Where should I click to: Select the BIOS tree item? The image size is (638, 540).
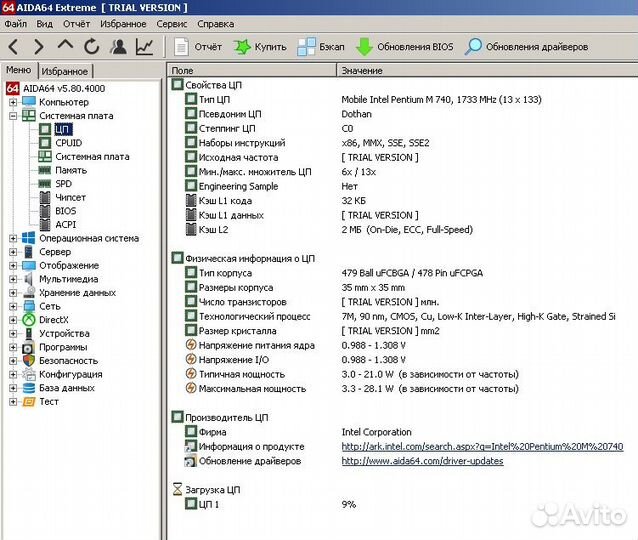pos(66,211)
